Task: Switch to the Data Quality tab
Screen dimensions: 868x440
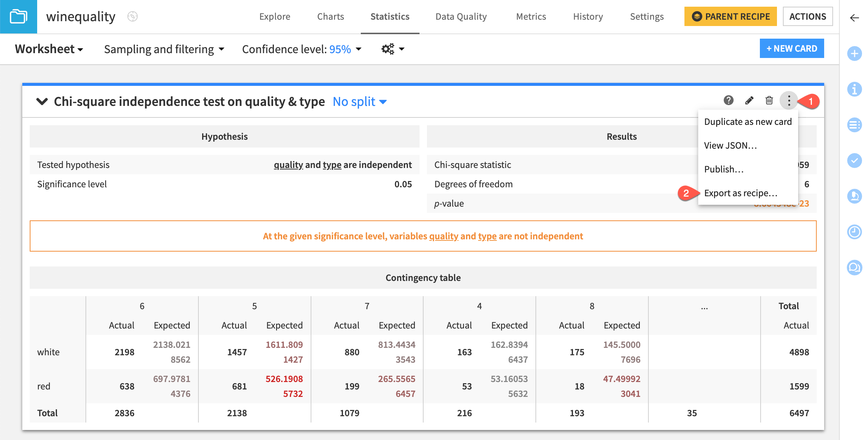Action: click(x=461, y=16)
